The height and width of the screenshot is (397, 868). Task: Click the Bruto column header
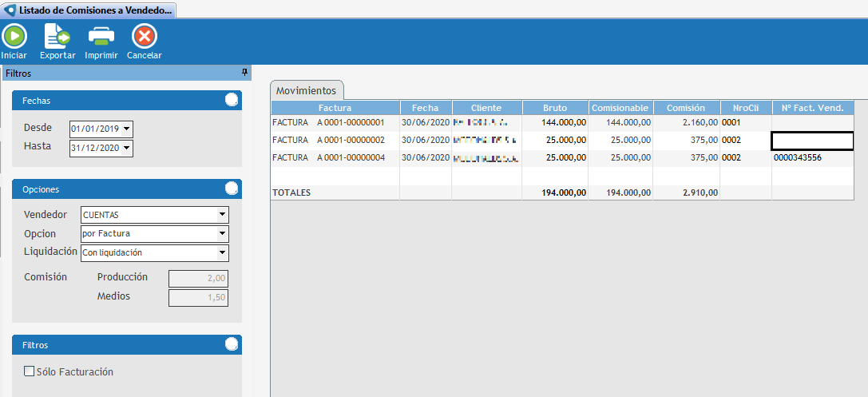(555, 108)
